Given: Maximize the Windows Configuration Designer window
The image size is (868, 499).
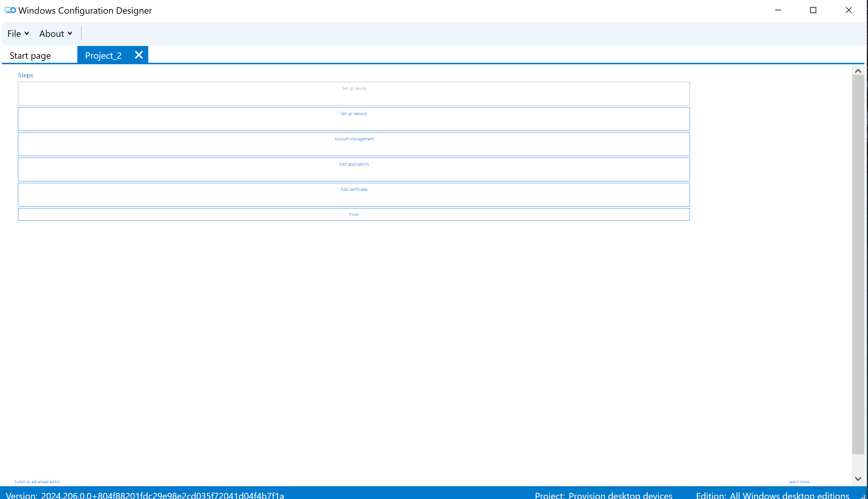Looking at the screenshot, I should (x=813, y=10).
